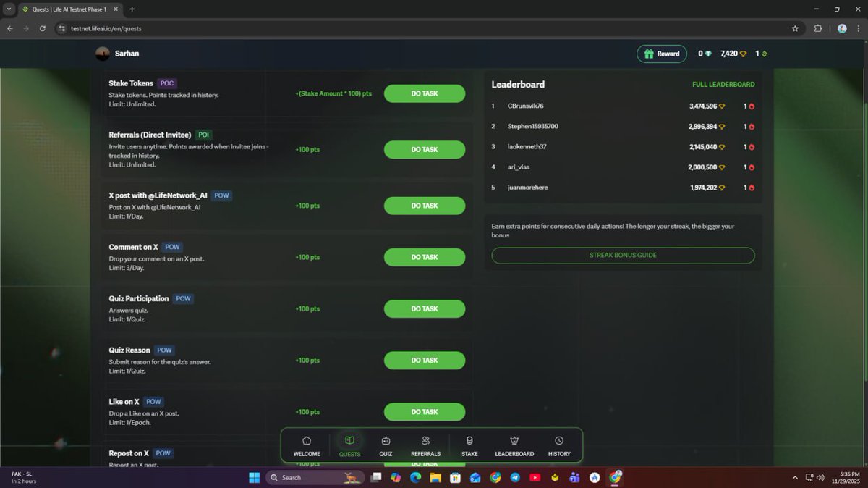This screenshot has width=868, height=488.
Task: Open the volume control in system tray
Action: click(821, 477)
